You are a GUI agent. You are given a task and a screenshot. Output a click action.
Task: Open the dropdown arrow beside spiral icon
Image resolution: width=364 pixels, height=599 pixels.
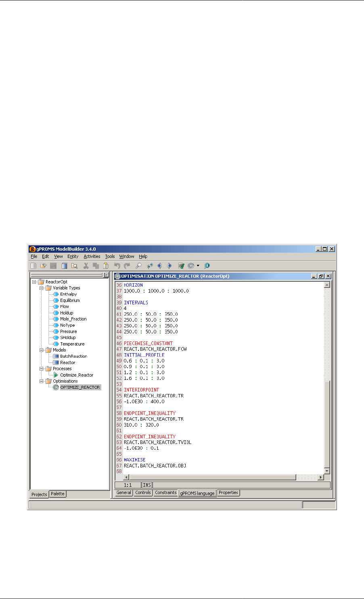[198, 266]
